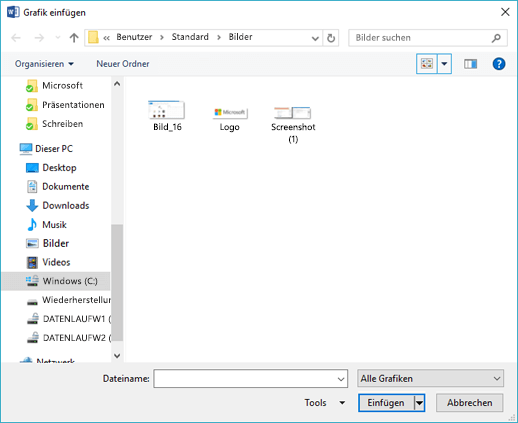Open help with the blue question mark
Viewport: 518px width, 423px height.
pyautogui.click(x=499, y=64)
